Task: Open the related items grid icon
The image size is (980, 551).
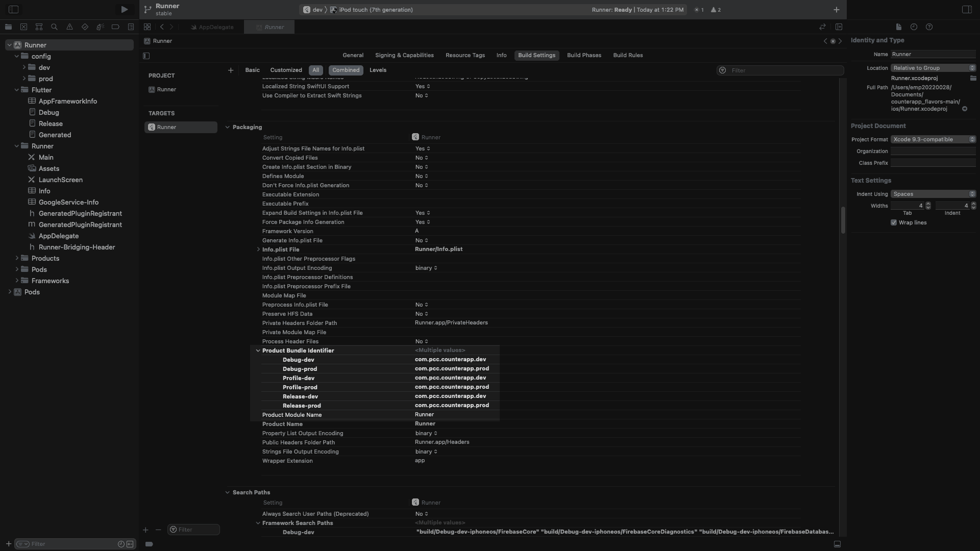Action: click(147, 27)
